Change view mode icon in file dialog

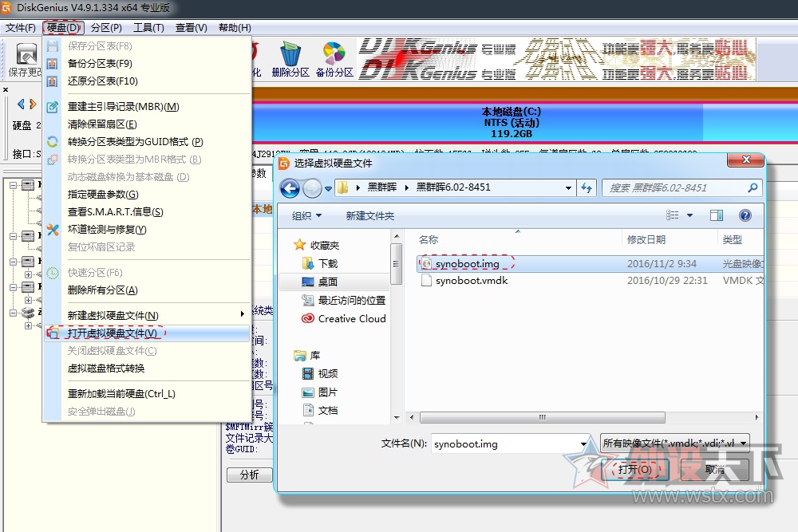672,215
